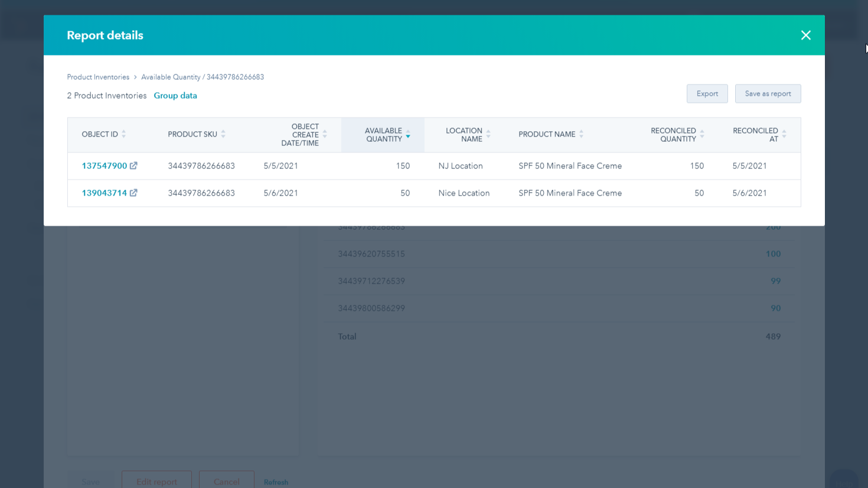Select the NJ Location row cell

pos(461,166)
